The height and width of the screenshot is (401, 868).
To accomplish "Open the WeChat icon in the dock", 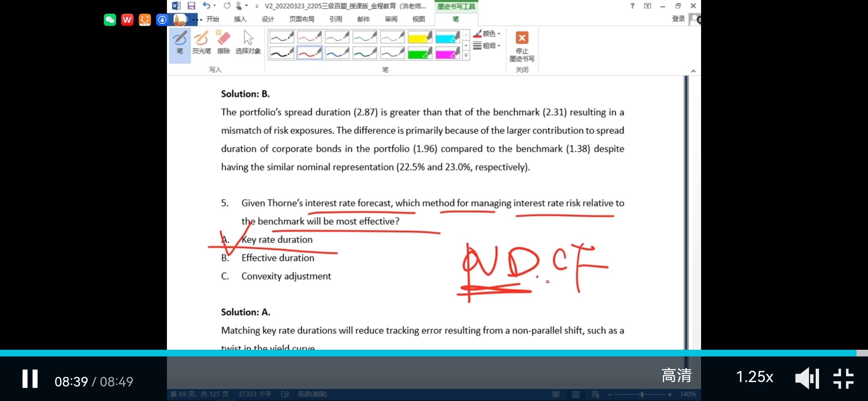I will point(110,20).
